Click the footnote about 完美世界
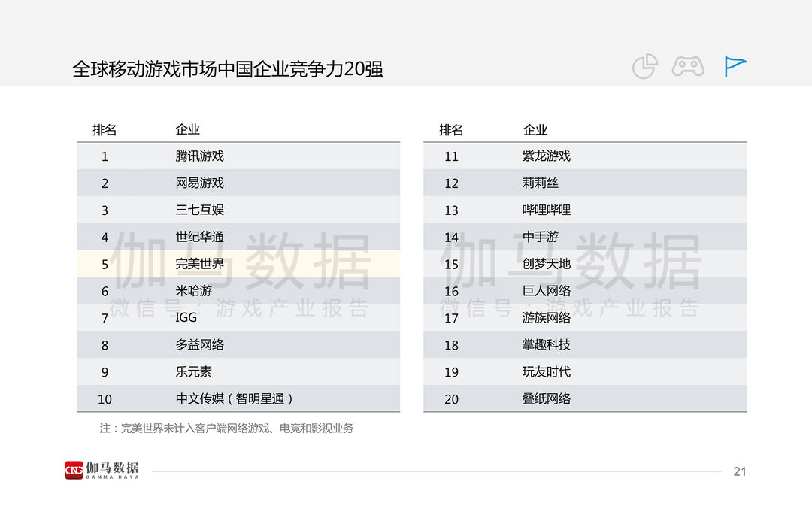 pos(226,428)
